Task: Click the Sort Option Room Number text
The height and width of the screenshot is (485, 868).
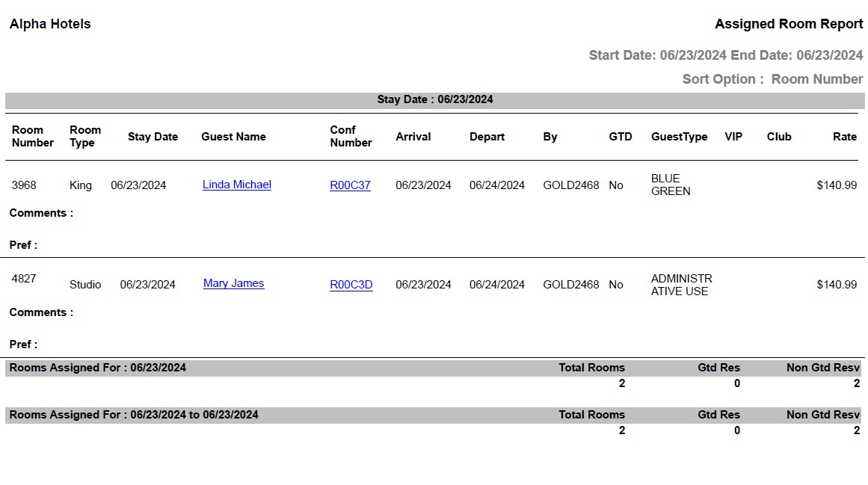Action: (x=772, y=79)
